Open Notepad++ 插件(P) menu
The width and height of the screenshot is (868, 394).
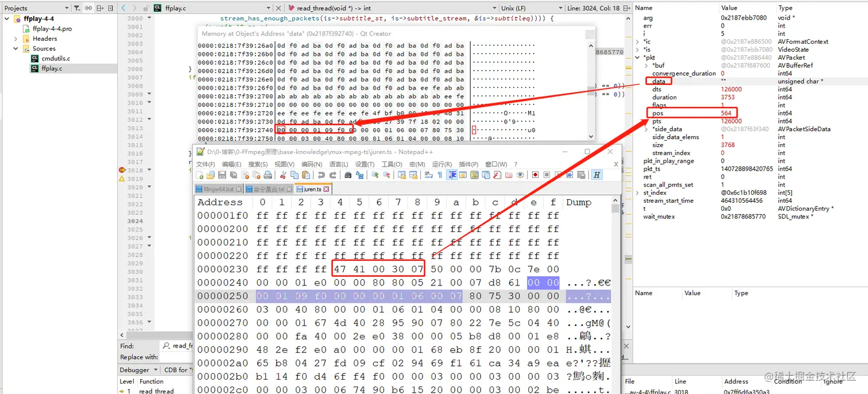(x=468, y=164)
